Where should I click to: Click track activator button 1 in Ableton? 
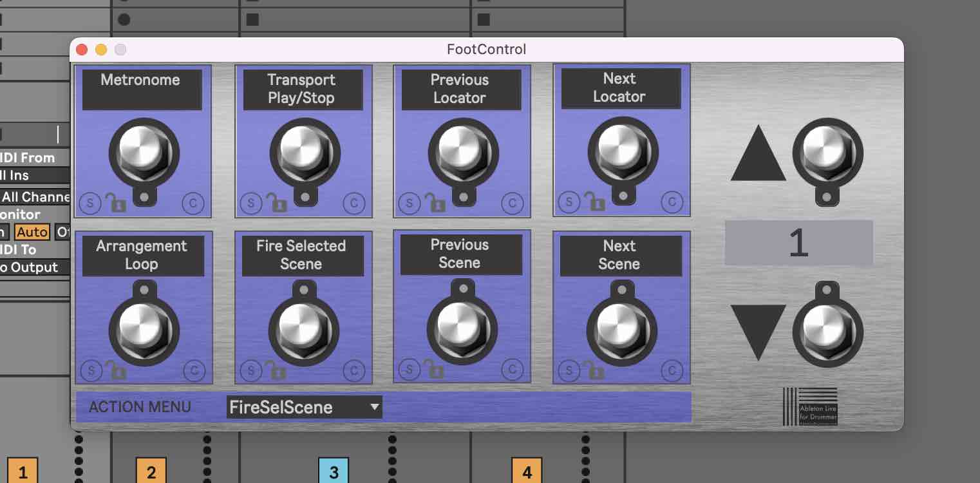(x=23, y=472)
